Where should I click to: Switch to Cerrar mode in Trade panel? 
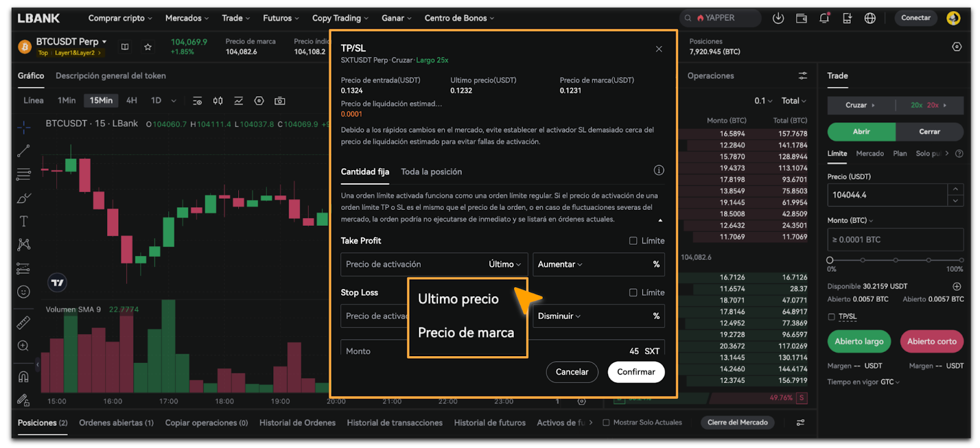(x=929, y=132)
